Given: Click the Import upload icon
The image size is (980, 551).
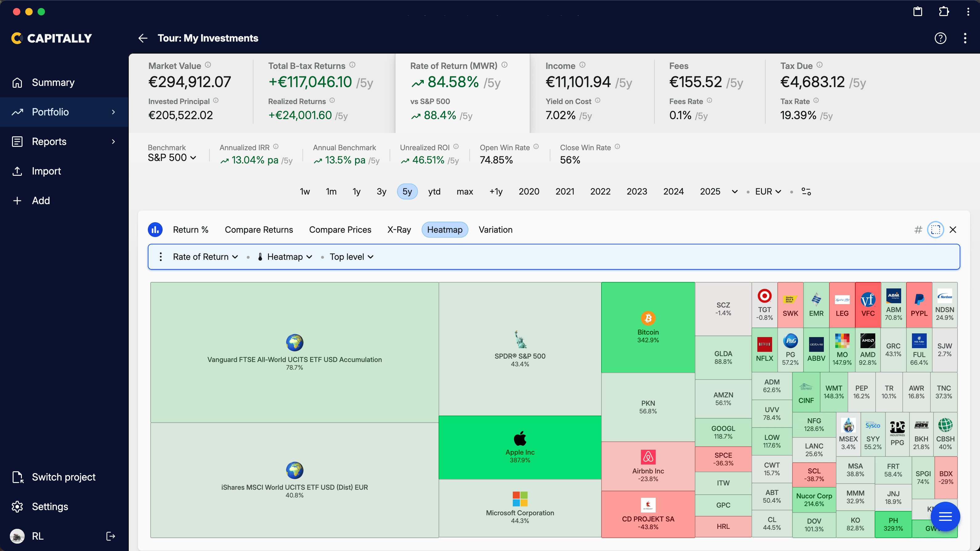Looking at the screenshot, I should click(17, 171).
